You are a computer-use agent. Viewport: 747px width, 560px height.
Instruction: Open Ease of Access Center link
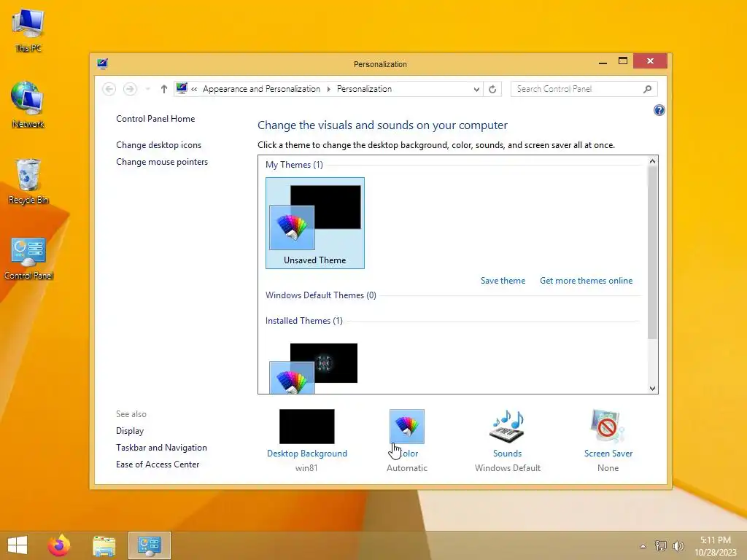[158, 464]
